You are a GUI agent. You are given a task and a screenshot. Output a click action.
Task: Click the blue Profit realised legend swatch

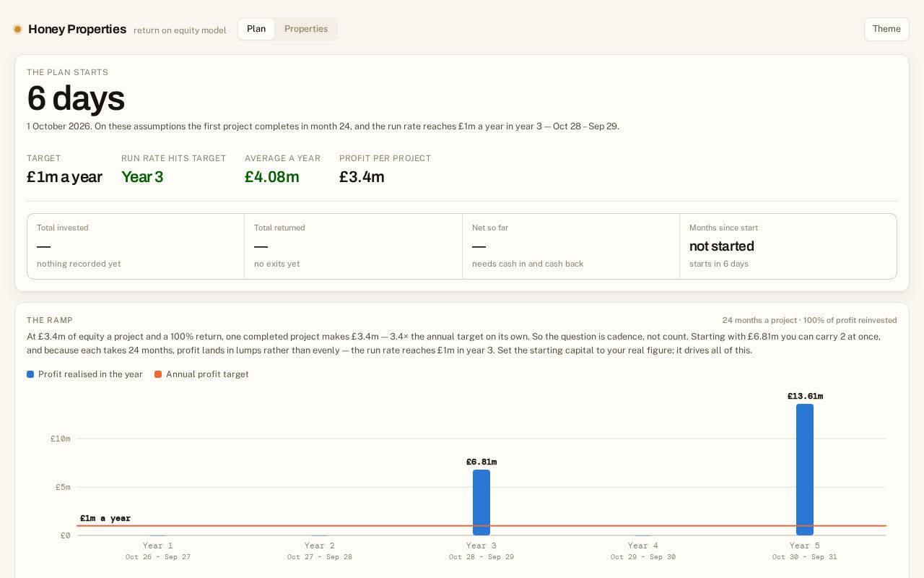[x=30, y=374]
